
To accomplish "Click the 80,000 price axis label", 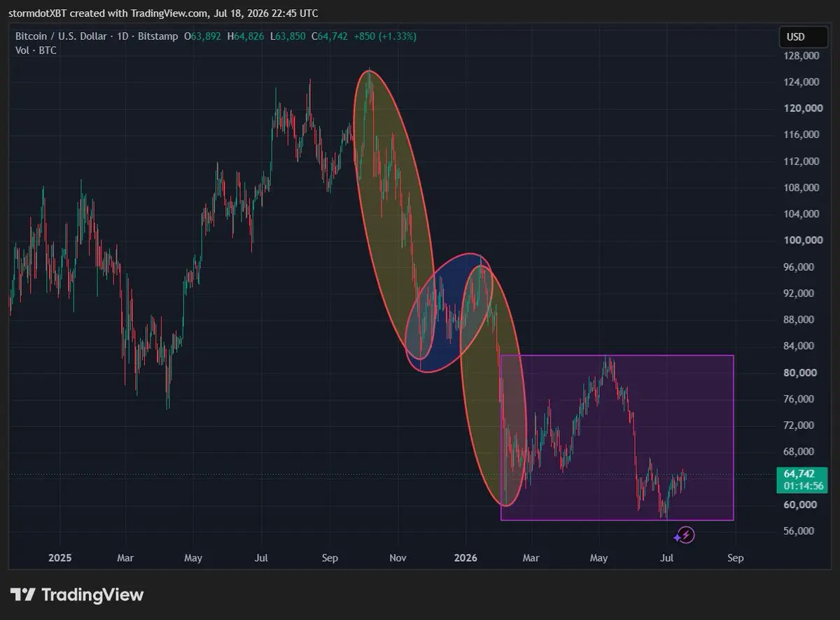I will click(799, 372).
